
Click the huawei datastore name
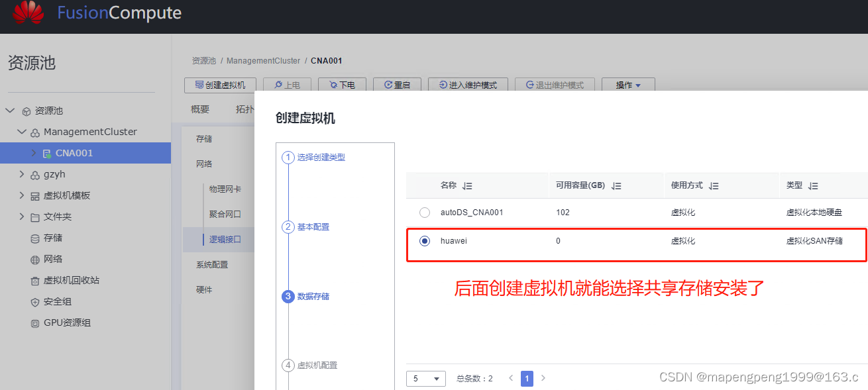454,241
